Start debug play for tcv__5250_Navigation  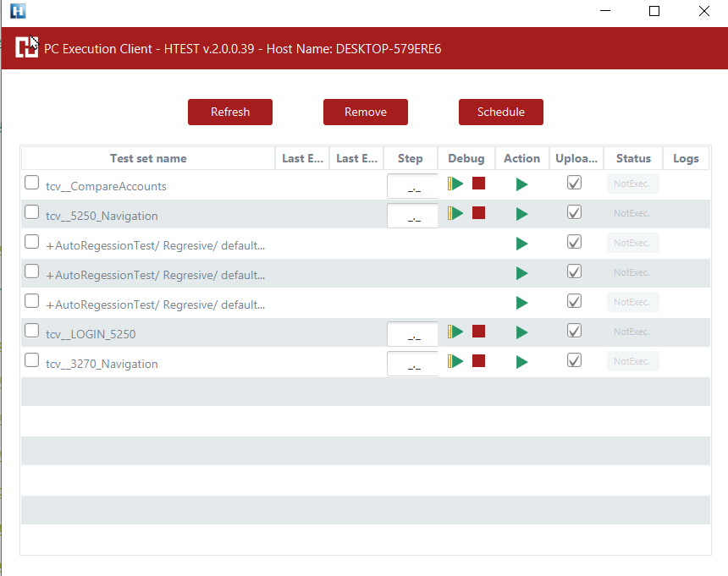(456, 213)
